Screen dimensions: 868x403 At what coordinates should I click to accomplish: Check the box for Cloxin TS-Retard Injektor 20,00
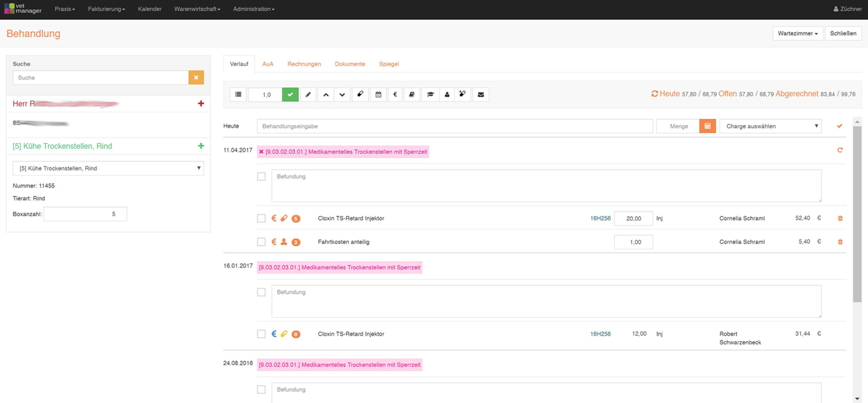261,218
